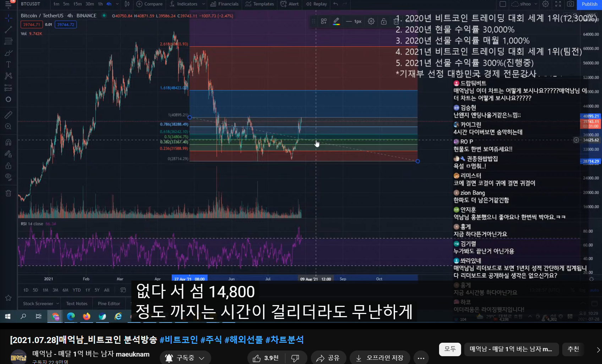The image size is (602, 364).
Task: Open the Fibonacci and pitchfork tools
Action: (9, 42)
